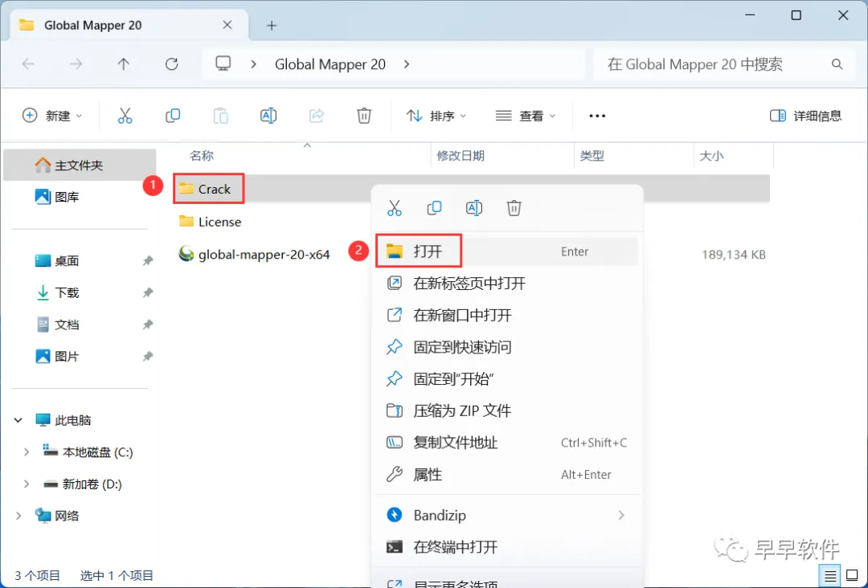This screenshot has height=588, width=868.
Task: Refresh the current folder
Action: click(x=172, y=64)
